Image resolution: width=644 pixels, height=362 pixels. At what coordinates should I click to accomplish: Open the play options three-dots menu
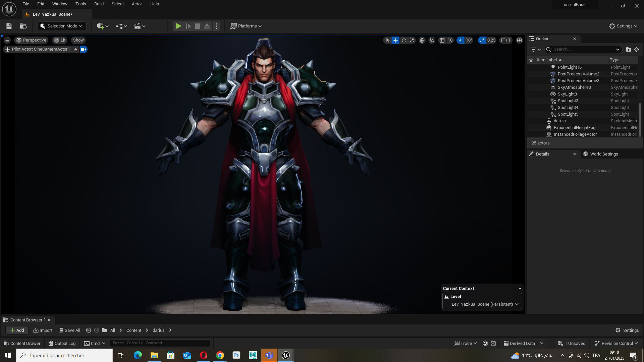tap(216, 26)
